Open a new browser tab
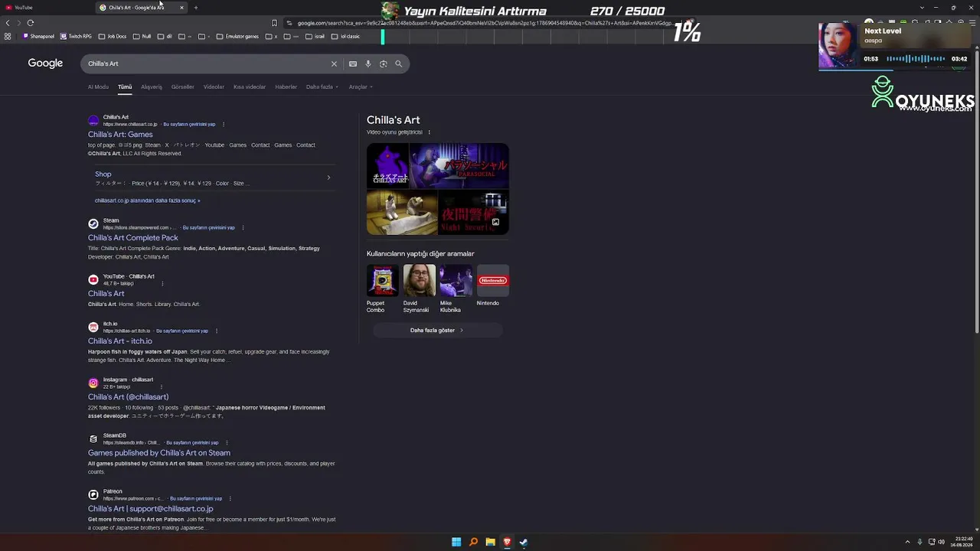The image size is (980, 551). (195, 8)
